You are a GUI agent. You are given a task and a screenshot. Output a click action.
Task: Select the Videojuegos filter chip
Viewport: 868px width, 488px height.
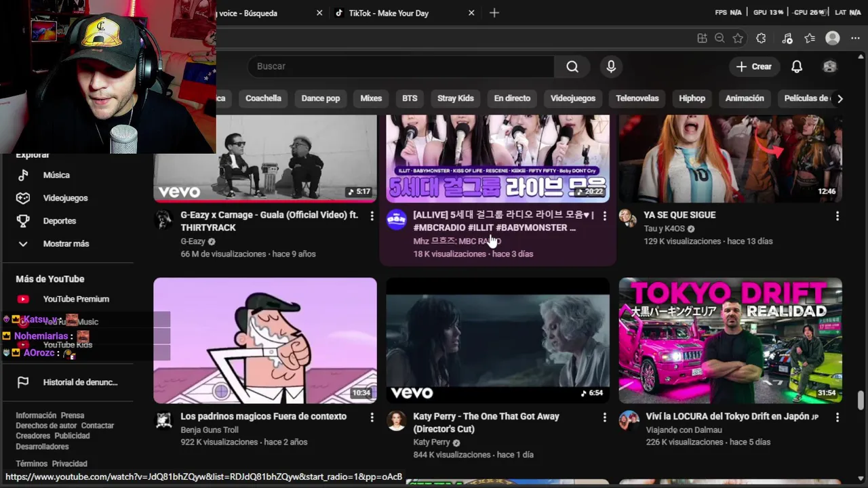[573, 98]
